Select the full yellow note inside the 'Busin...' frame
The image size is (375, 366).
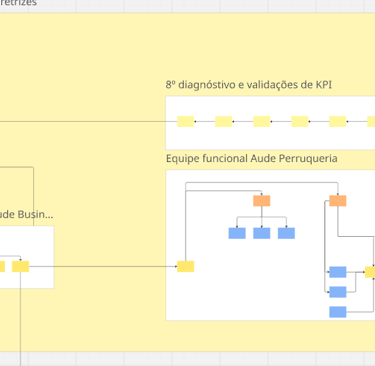click(20, 266)
